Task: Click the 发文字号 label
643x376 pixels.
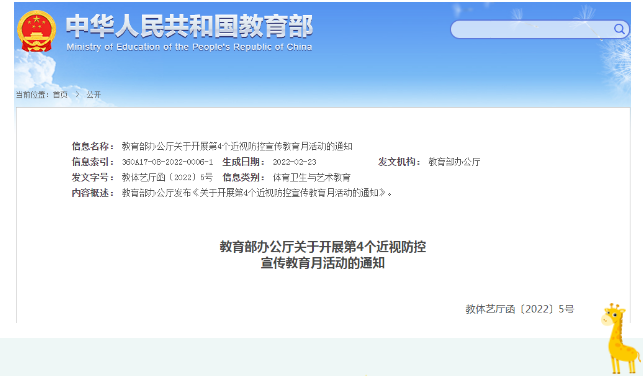Action: click(x=93, y=178)
